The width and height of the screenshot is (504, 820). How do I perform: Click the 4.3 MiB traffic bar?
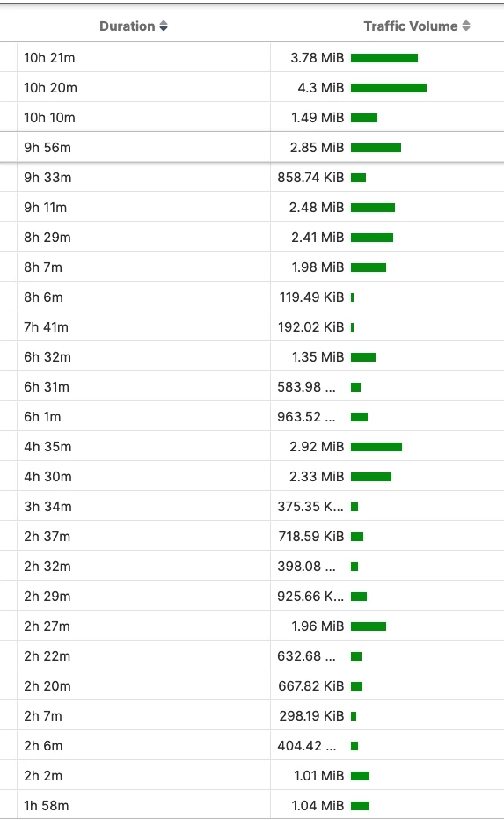click(x=389, y=88)
